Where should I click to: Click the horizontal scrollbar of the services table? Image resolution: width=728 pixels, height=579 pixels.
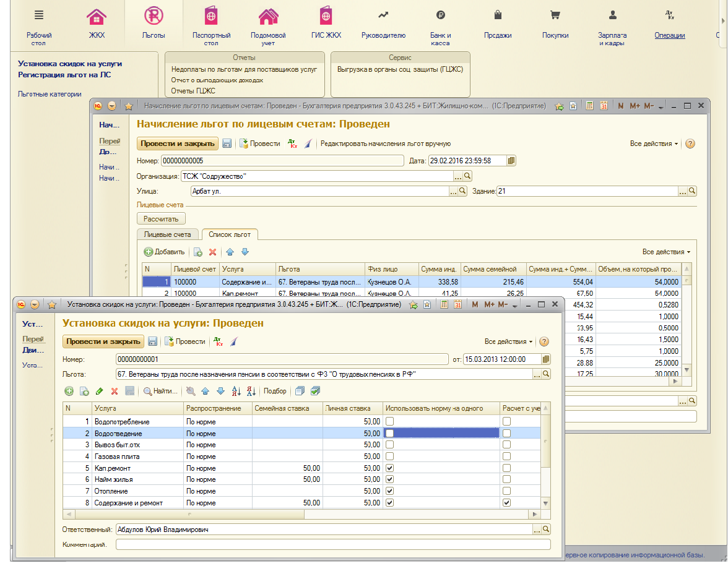[x=189, y=515]
